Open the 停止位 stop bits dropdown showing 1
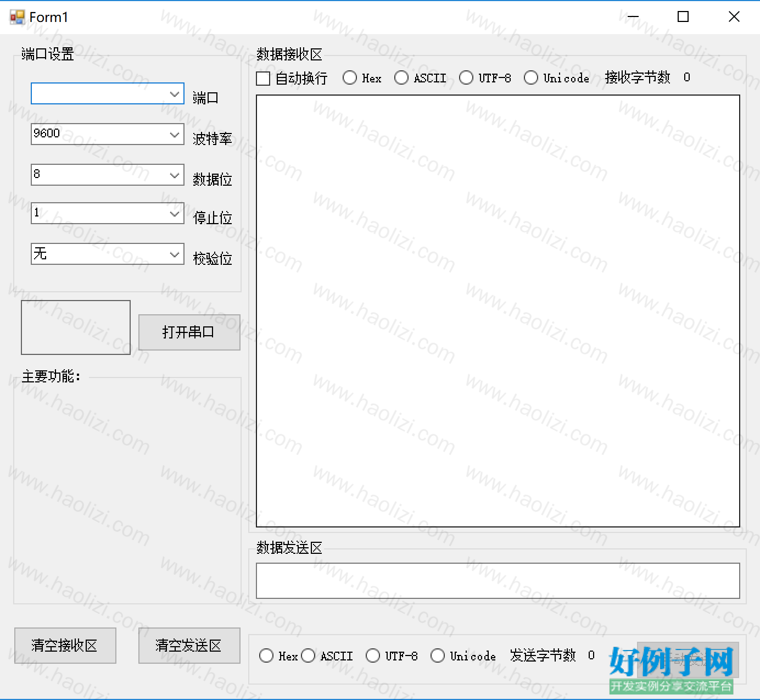 [108, 213]
